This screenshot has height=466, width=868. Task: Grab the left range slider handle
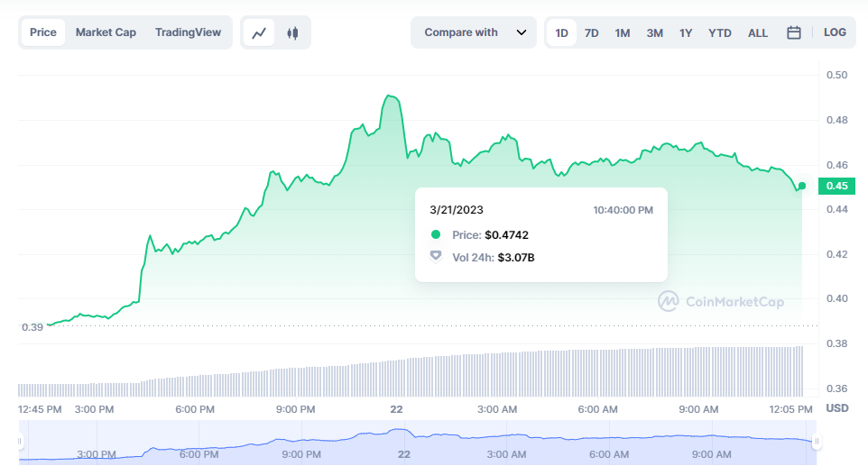coord(20,442)
